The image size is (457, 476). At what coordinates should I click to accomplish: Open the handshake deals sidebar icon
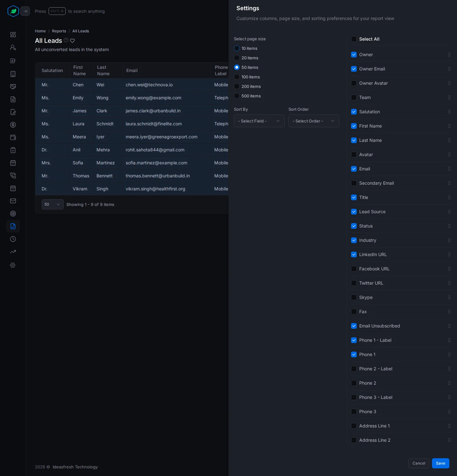pyautogui.click(x=13, y=87)
